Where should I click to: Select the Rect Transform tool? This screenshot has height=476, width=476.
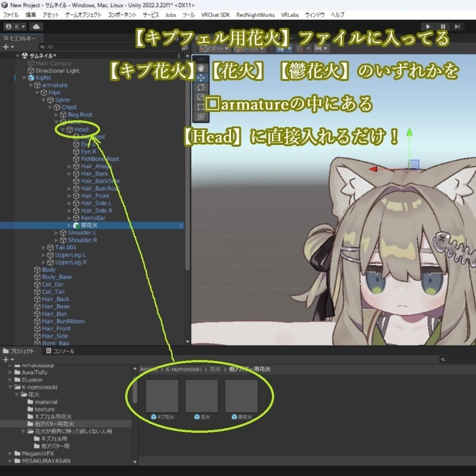200,106
